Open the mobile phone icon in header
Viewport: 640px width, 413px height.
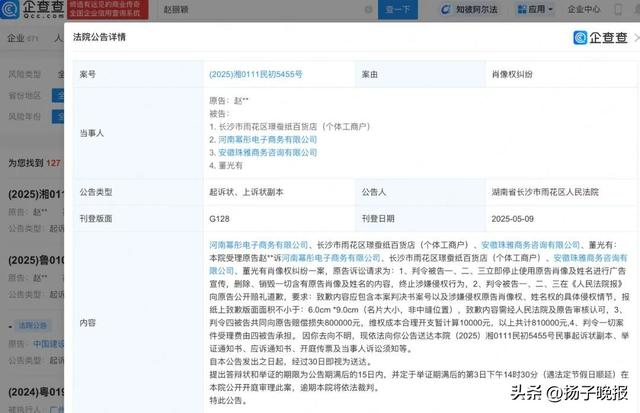click(618, 9)
